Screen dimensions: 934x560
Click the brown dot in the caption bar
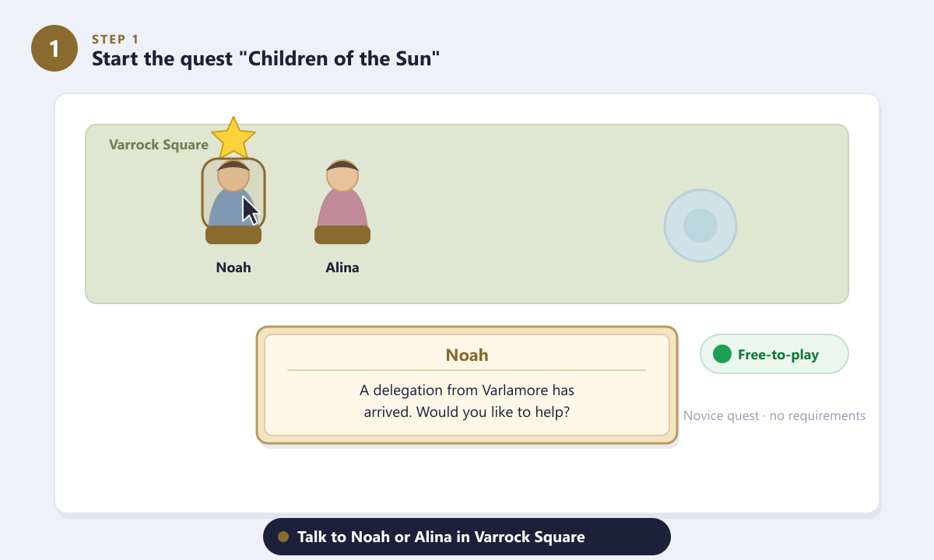[283, 537]
